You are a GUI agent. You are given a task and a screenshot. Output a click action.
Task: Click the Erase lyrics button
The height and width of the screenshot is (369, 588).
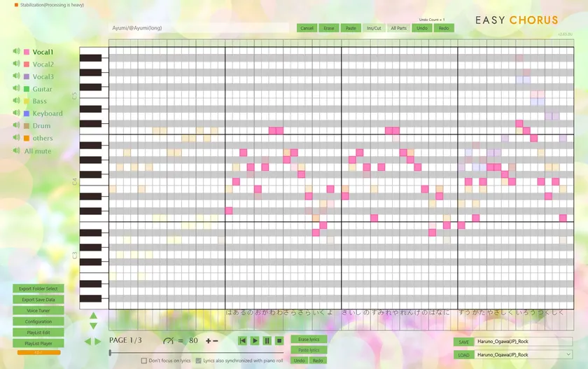pyautogui.click(x=308, y=339)
